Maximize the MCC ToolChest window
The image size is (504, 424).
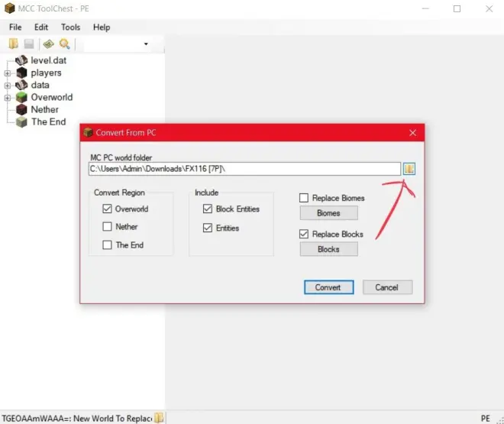tap(457, 8)
